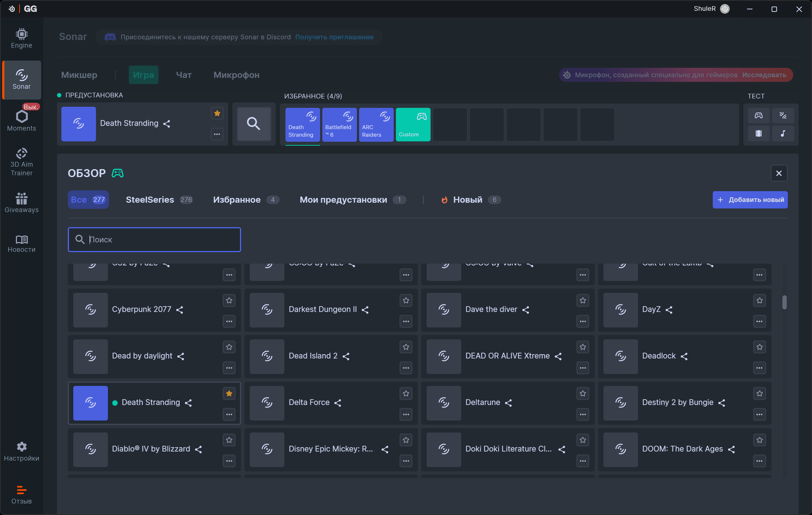Screen dimensions: 812x515
Task: Switch to the Микрофон tab
Action: click(x=236, y=75)
